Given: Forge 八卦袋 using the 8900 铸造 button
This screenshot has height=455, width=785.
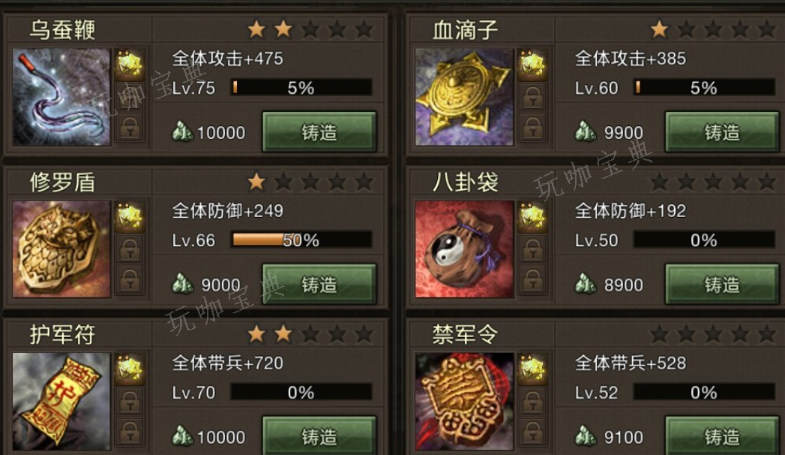Looking at the screenshot, I should pos(722,284).
